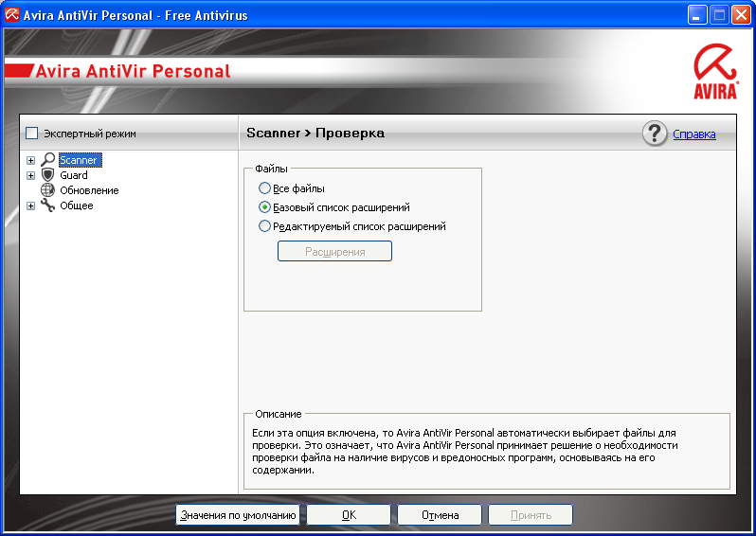Image resolution: width=756 pixels, height=536 pixels.
Task: Select Guard in the settings tree
Action: [74, 175]
